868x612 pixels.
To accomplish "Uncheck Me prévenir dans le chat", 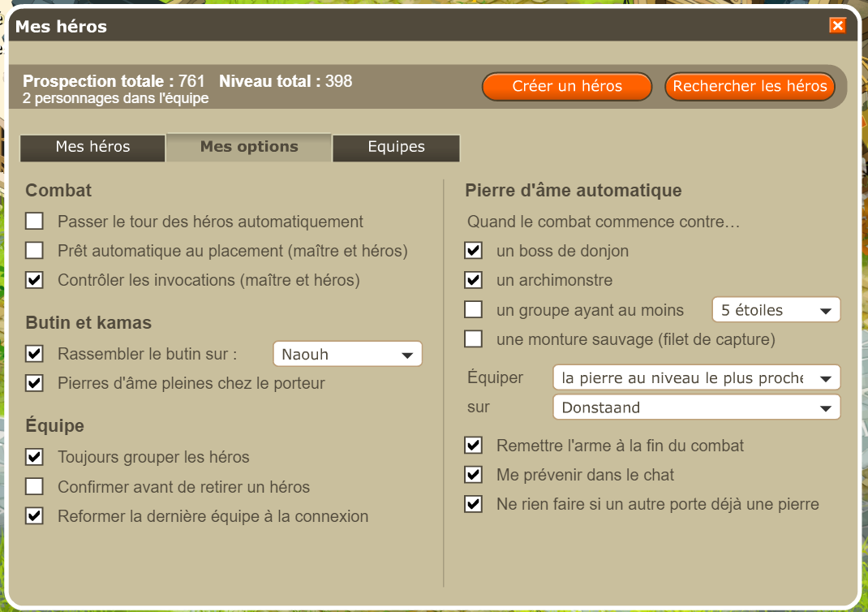I will pos(473,475).
